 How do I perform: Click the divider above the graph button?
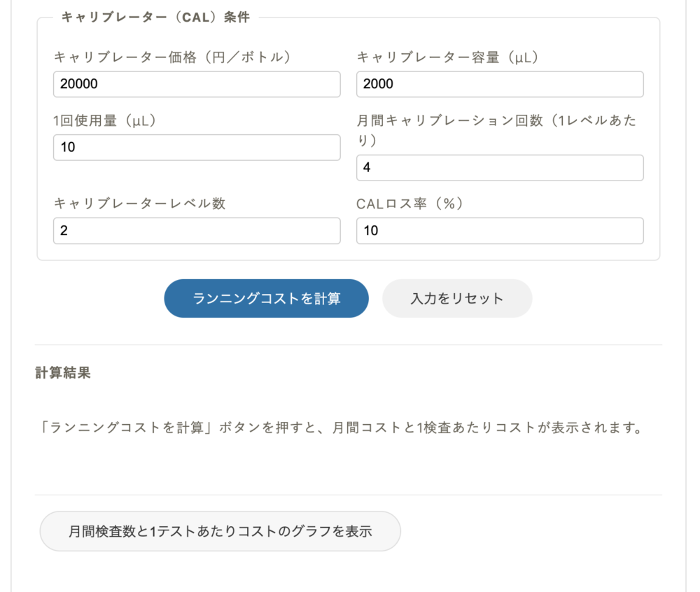[x=349, y=495]
